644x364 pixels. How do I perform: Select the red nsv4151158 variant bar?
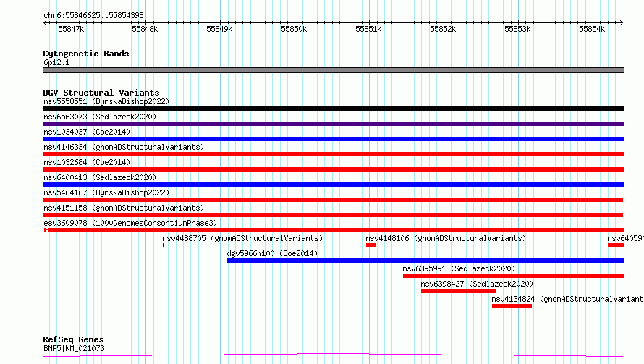[333, 215]
